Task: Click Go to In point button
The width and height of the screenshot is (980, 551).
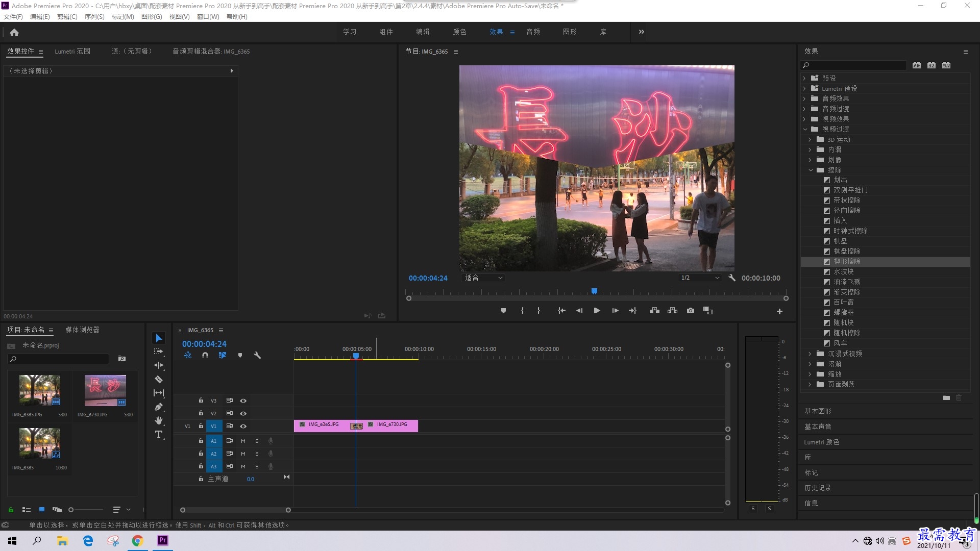Action: [x=561, y=311]
